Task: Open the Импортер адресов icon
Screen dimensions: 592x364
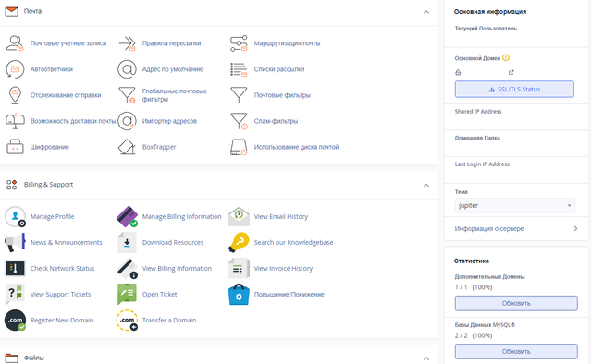Action: coord(127,121)
